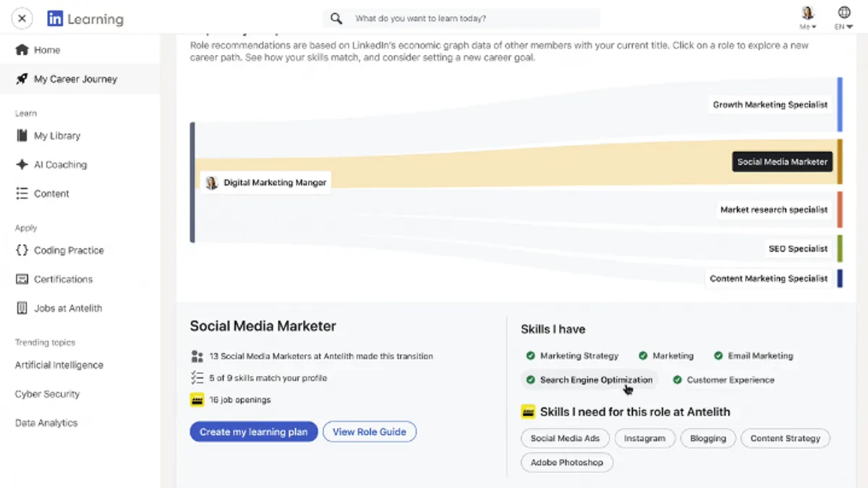Click the Jobs at Antelith building icon
Image resolution: width=868 pixels, height=488 pixels.
pos(22,308)
